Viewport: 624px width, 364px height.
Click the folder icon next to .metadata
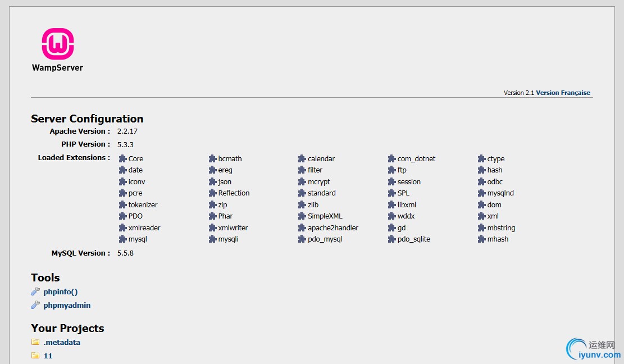[x=35, y=342]
